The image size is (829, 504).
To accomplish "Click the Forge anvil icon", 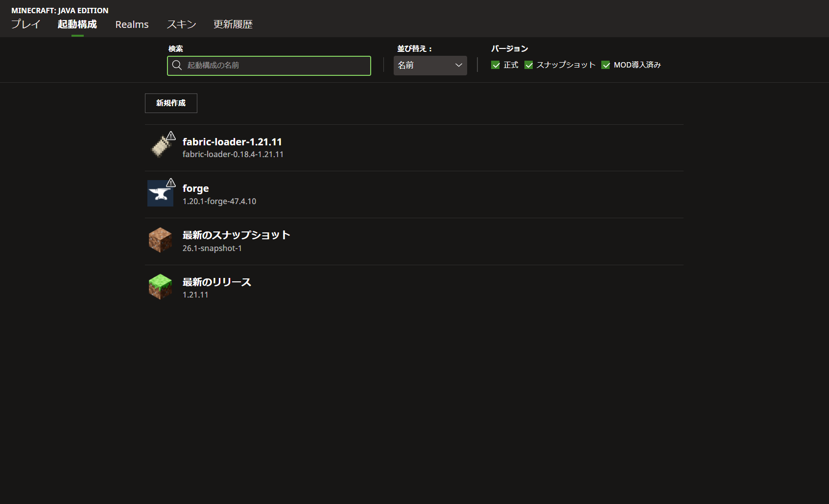I will [160, 194].
